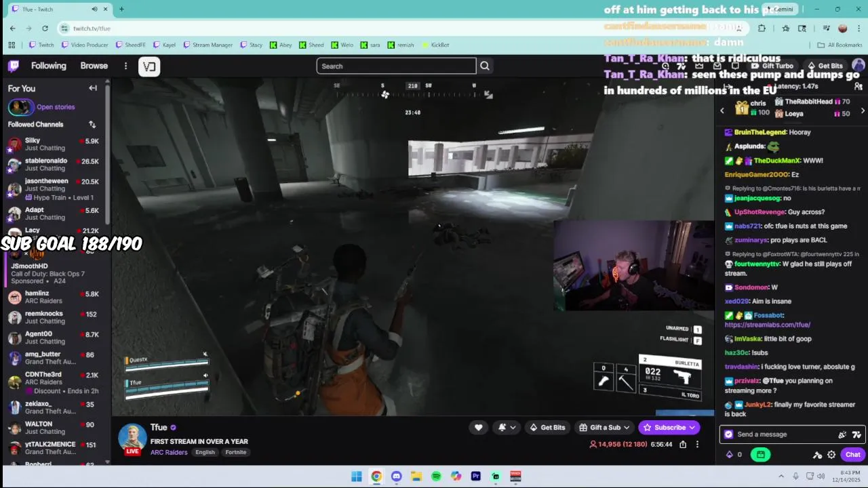Click the English tag
Viewport: 868px width, 488px height.
click(x=205, y=452)
